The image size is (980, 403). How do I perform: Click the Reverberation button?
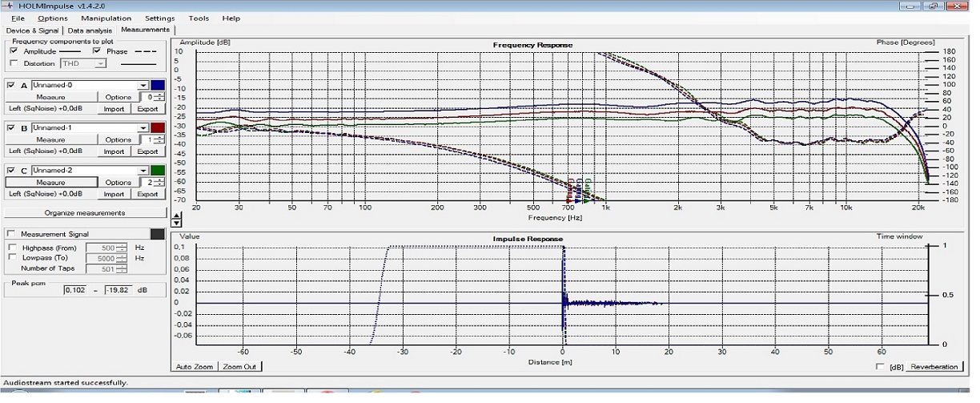(934, 367)
